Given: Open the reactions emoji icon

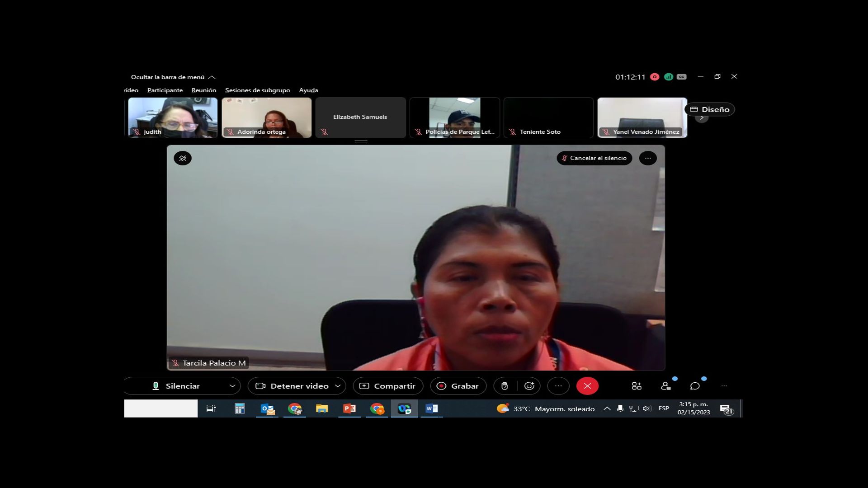Looking at the screenshot, I should 529,386.
